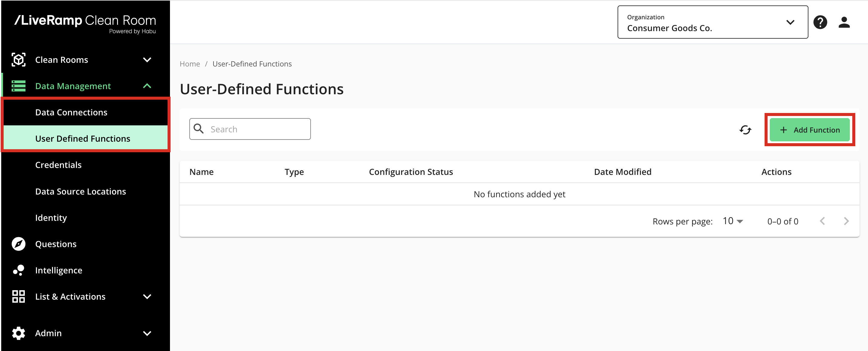Expand the Clean Rooms menu chevron
The image size is (868, 351).
coord(147,60)
